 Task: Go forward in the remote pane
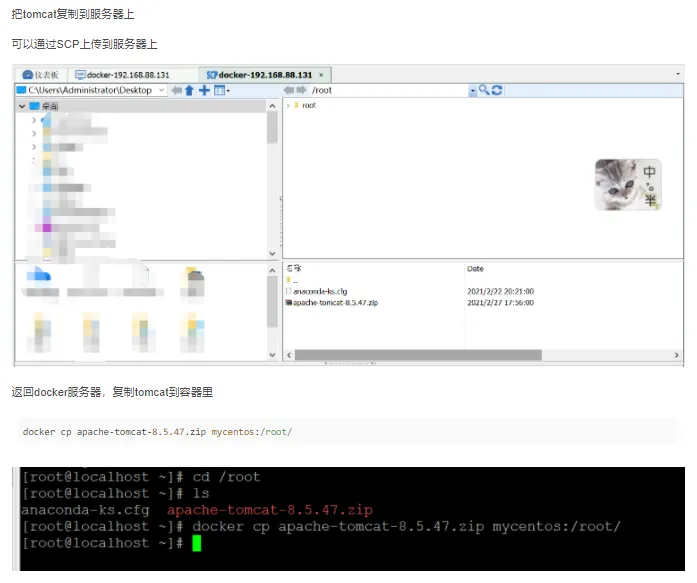[301, 90]
